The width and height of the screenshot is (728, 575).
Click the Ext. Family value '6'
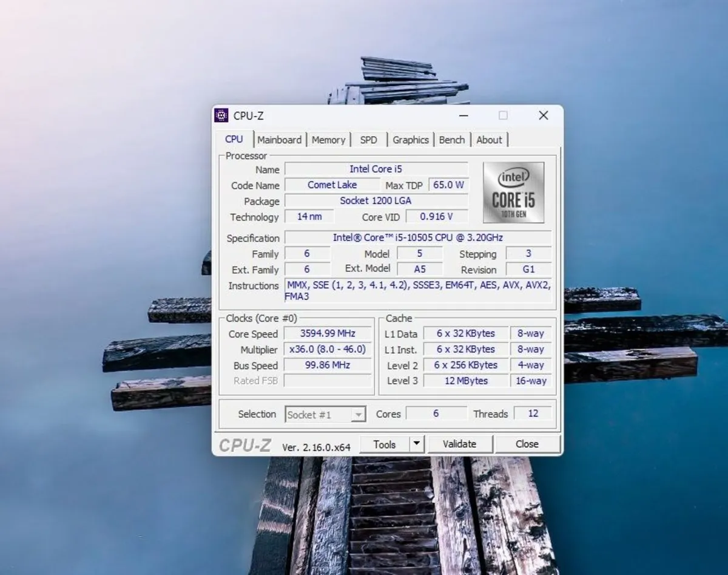point(307,270)
